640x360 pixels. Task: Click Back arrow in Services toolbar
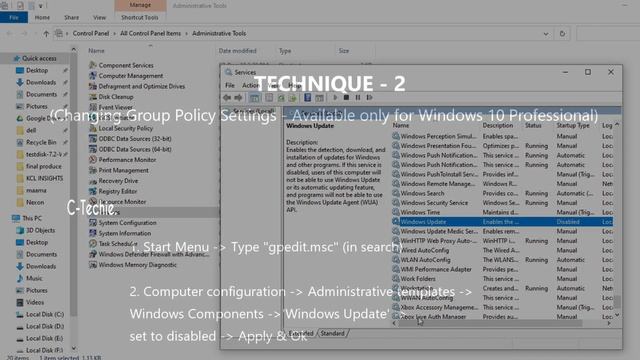[x=227, y=98]
